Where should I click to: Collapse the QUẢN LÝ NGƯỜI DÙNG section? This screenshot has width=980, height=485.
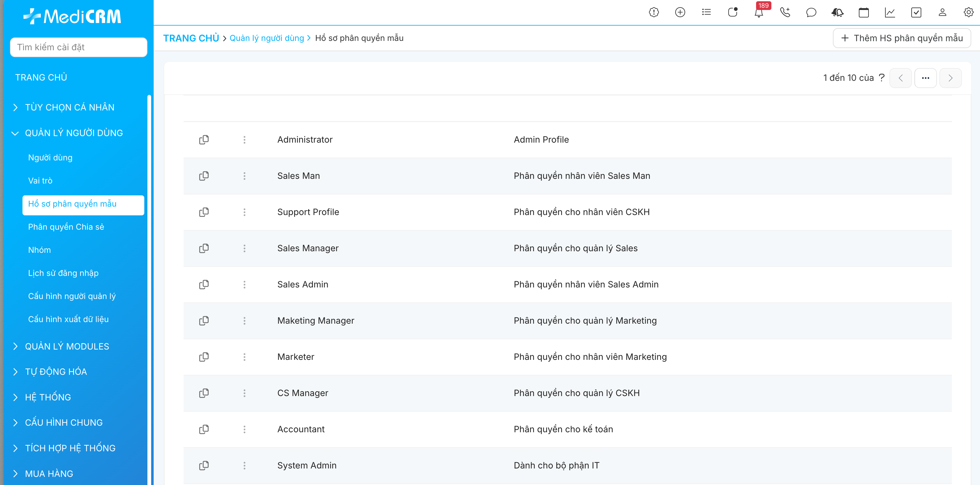[73, 133]
